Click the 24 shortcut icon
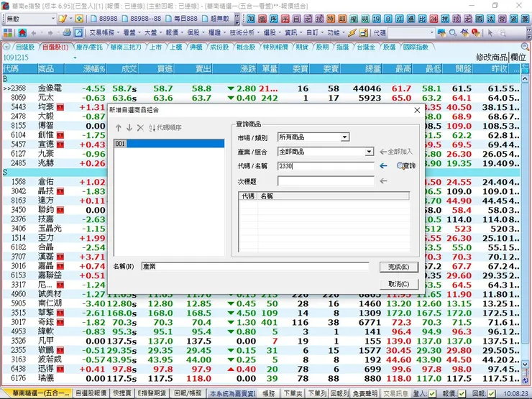This screenshot has width=532, height=399. point(434,19)
